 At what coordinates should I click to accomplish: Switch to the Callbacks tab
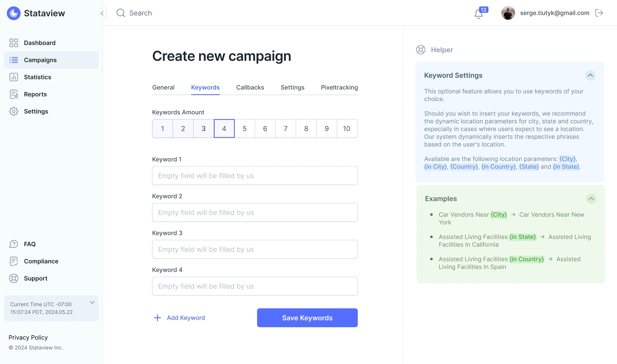pos(250,88)
